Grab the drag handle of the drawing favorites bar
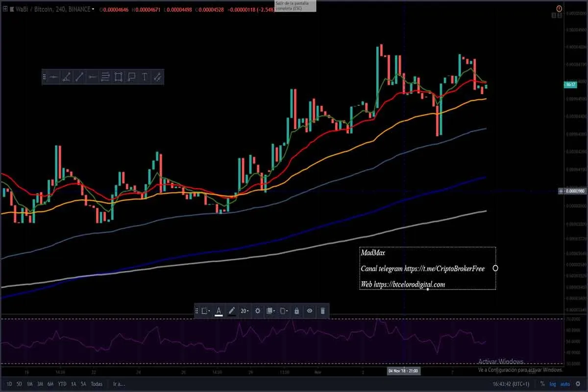This screenshot has width=588, height=392. point(45,77)
